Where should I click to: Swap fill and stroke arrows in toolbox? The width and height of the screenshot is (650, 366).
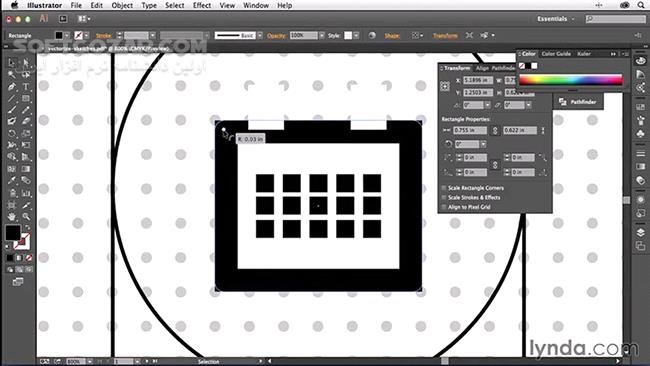27,228
